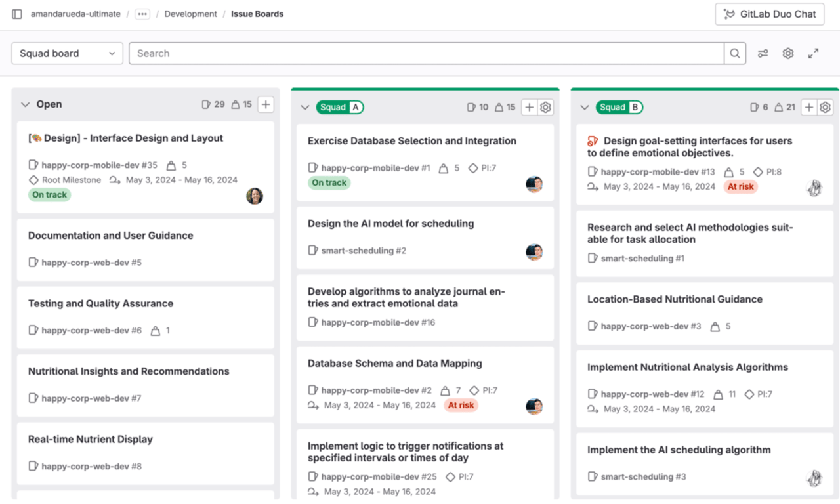Toggle the left sidebar with the top-left icon
Screen dimensions: 840x504
(16, 13)
